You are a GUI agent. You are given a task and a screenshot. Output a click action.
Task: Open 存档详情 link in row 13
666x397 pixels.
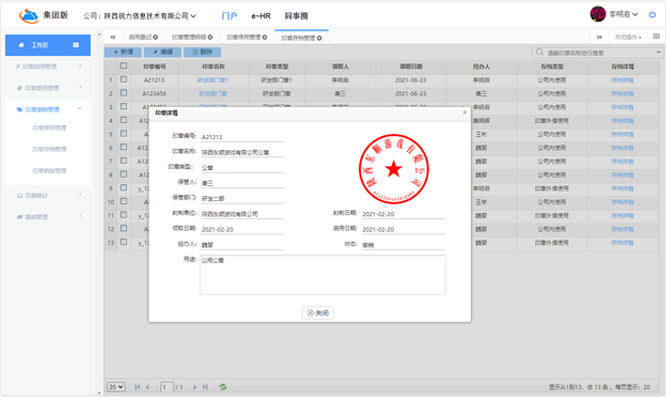pyautogui.click(x=622, y=243)
